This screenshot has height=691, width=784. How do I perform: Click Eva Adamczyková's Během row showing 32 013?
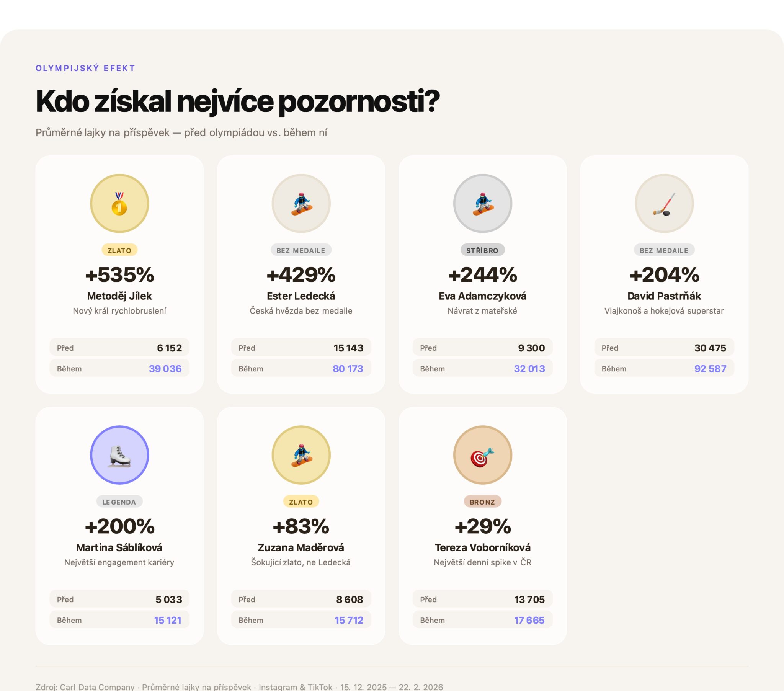click(482, 368)
